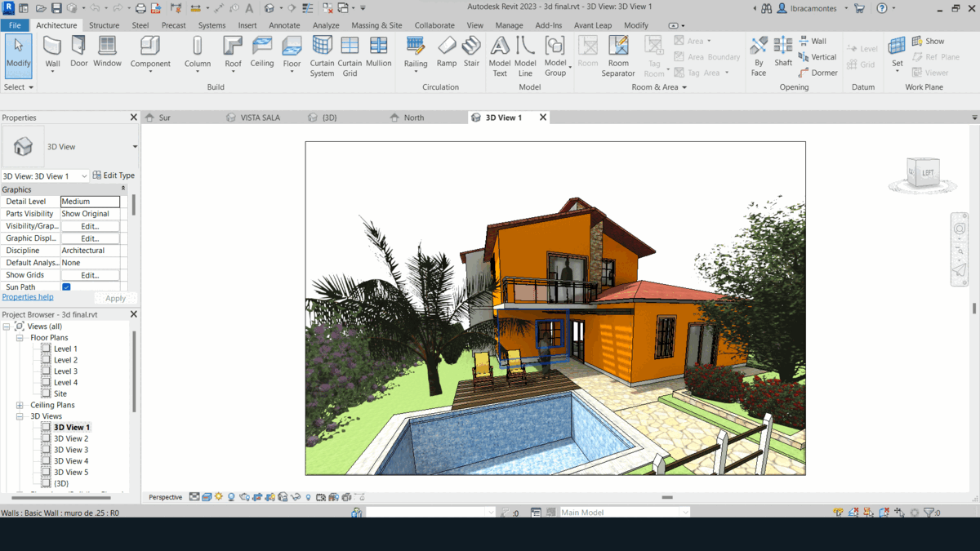Open the Massing & Site tab
This screenshot has height=551, width=980.
click(x=376, y=25)
